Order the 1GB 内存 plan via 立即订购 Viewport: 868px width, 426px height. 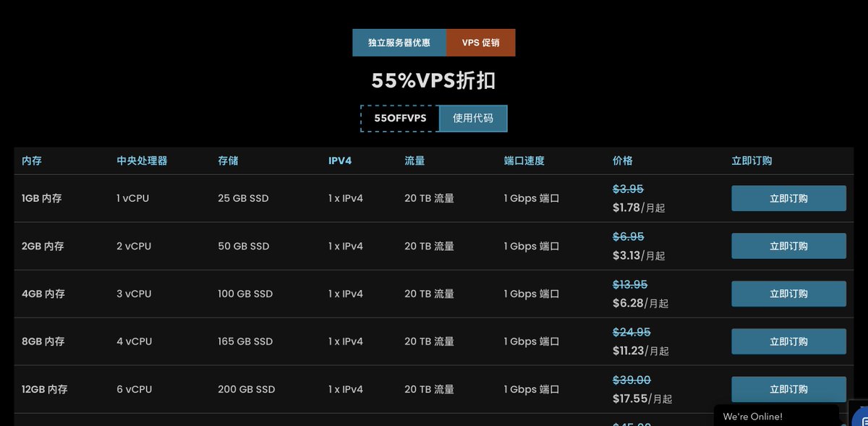click(x=788, y=198)
